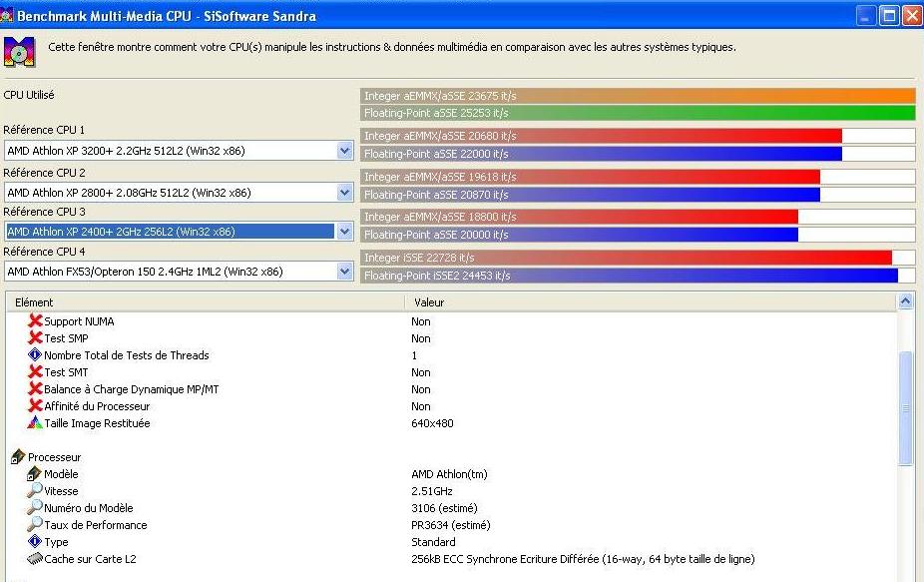Click the Valeur column header
Viewport: 924px width, 582px height.
click(651, 302)
